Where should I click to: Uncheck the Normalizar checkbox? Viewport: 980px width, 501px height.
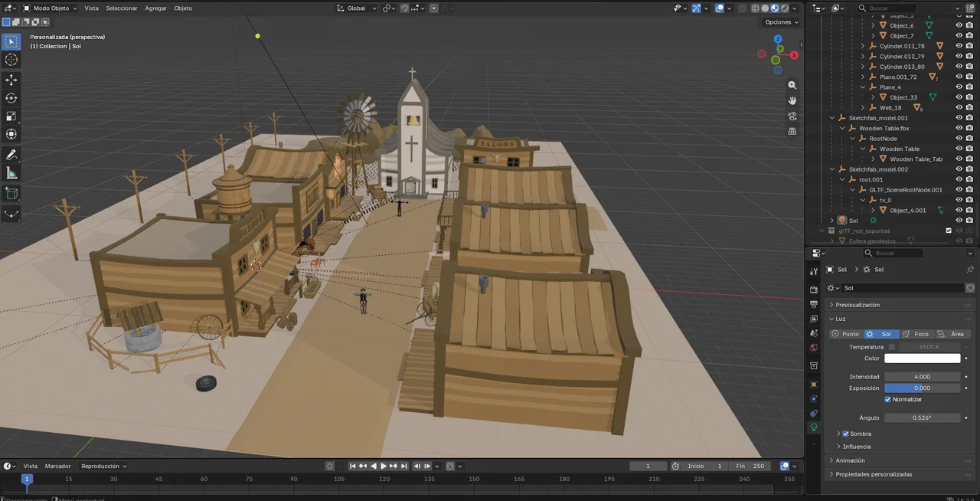[888, 399]
